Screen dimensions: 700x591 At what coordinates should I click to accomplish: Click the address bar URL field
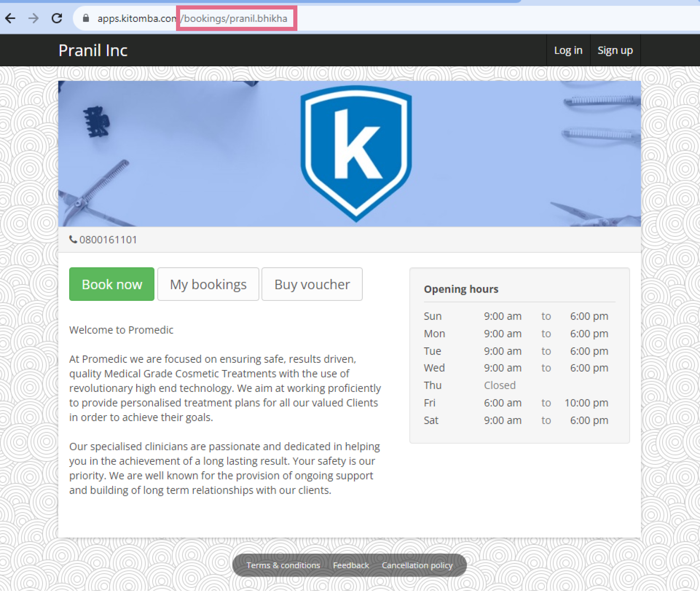point(385,18)
